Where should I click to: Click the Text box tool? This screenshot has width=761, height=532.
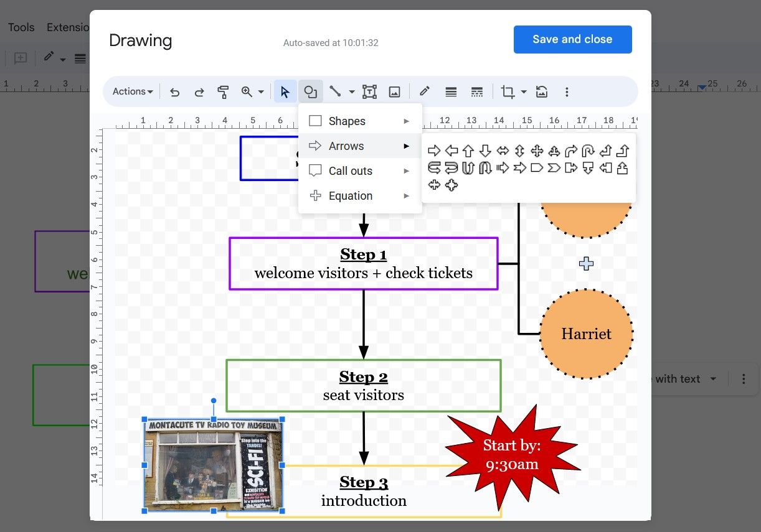(x=369, y=91)
